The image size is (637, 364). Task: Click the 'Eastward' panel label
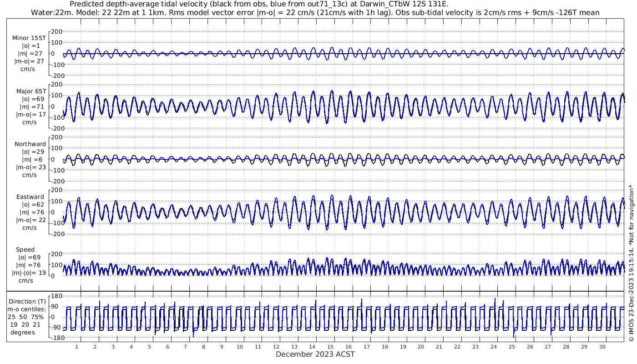coord(30,197)
